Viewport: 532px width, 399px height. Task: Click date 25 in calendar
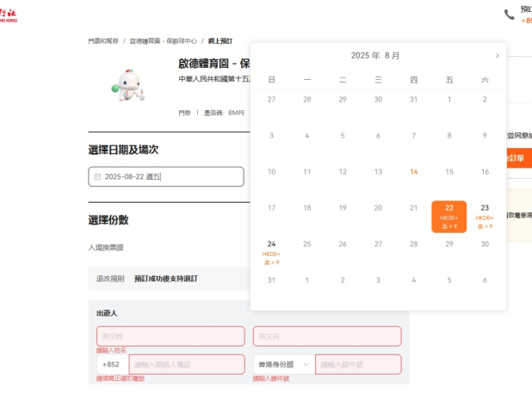click(x=307, y=244)
